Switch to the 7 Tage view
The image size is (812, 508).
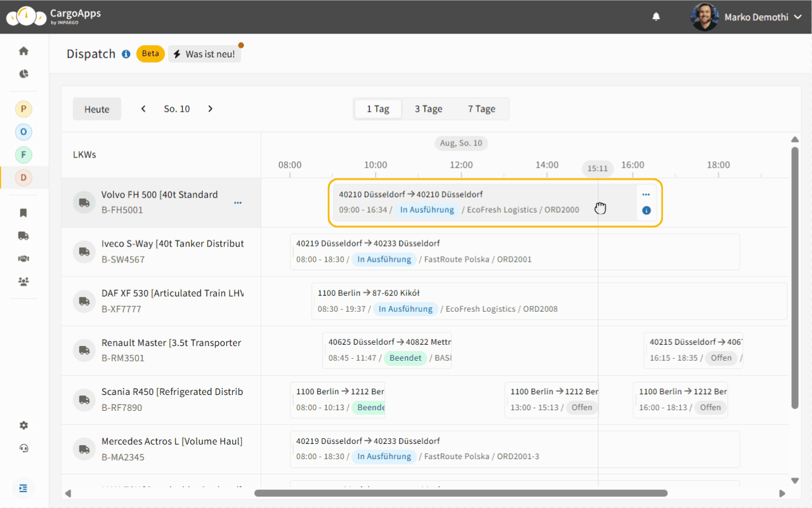[x=481, y=109]
